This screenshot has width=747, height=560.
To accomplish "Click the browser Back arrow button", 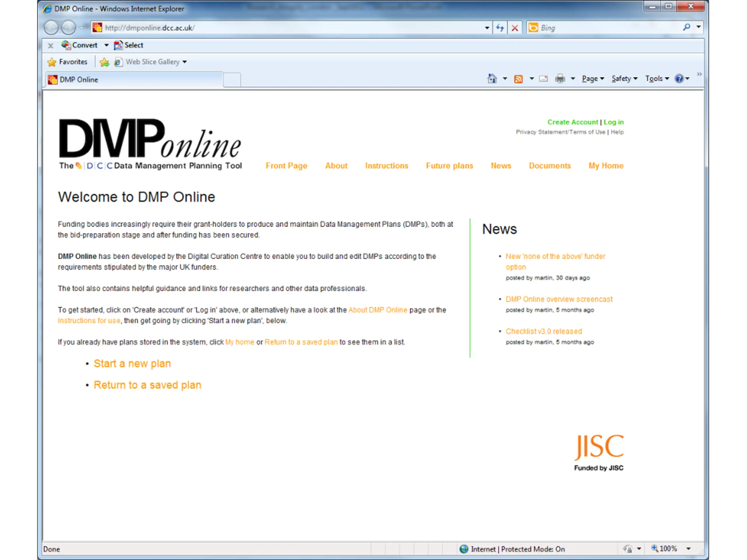I will (51, 28).
